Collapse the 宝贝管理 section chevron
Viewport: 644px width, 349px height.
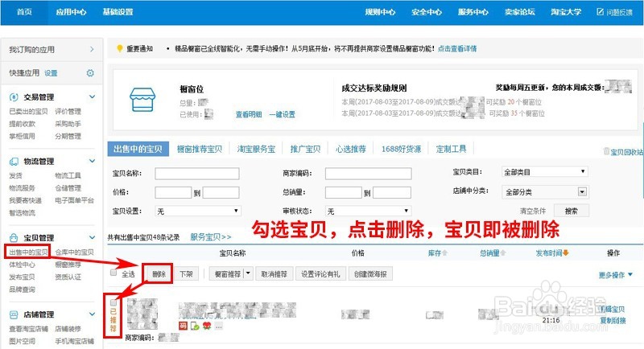point(92,237)
